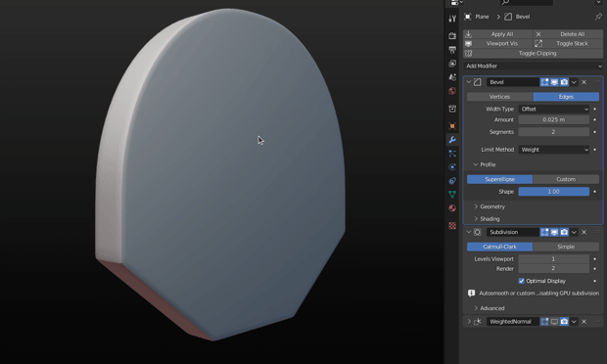607x364 pixels.
Task: Toggle WeightedNormal render display
Action: [x=564, y=322]
